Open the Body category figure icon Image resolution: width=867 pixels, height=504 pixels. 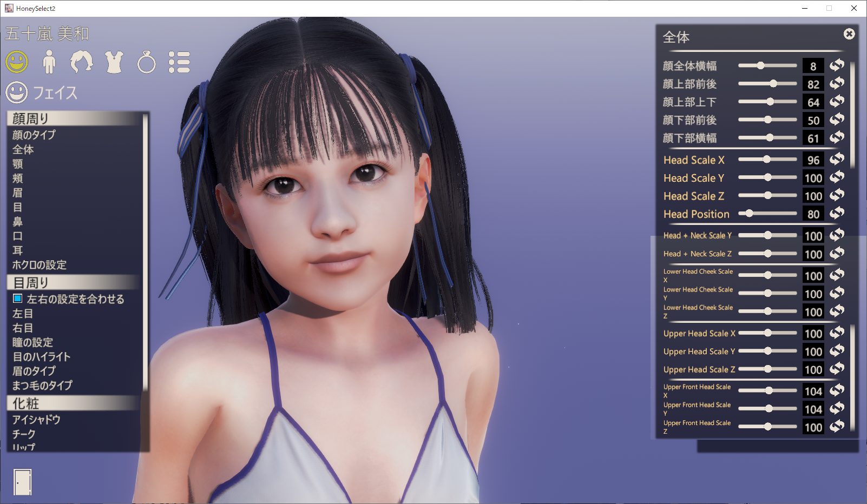pyautogui.click(x=49, y=62)
